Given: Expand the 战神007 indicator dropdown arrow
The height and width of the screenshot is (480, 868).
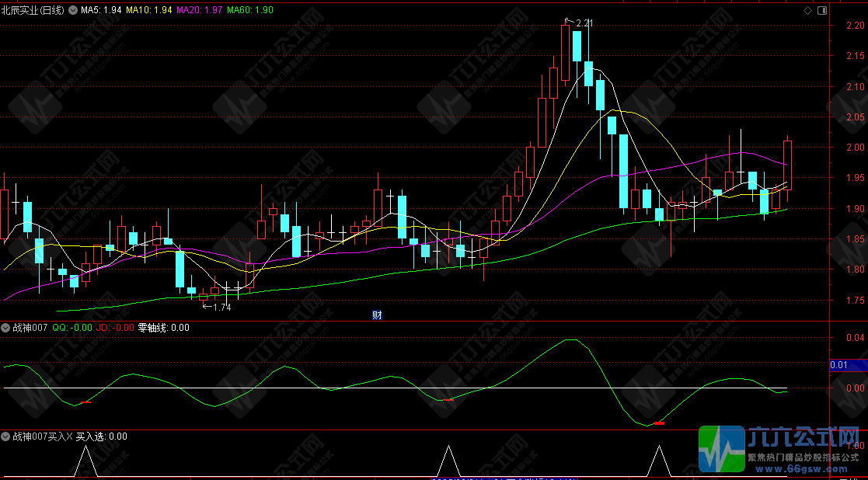Looking at the screenshot, I should 6,328.
